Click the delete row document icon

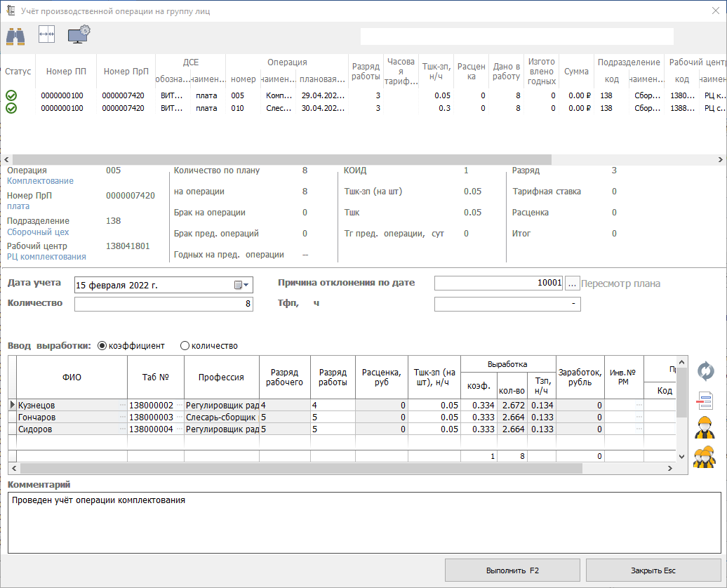coord(705,401)
